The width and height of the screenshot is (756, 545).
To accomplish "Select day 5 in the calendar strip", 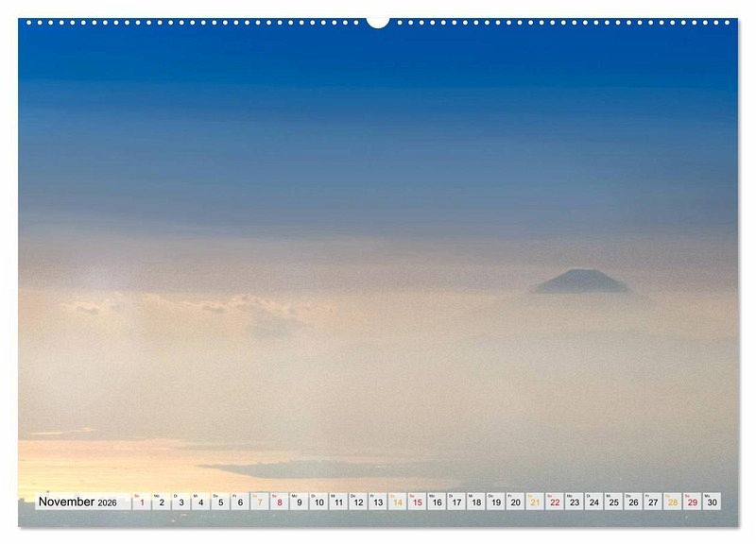I will [x=220, y=502].
